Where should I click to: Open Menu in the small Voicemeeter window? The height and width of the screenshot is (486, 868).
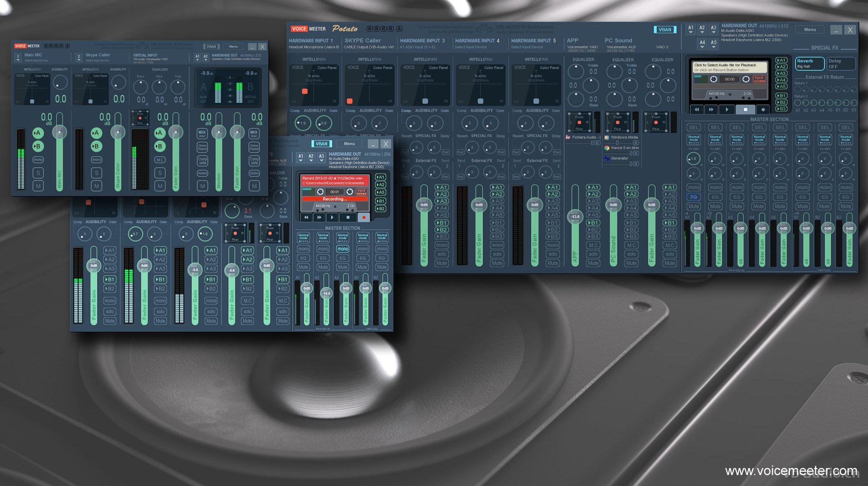[233, 46]
